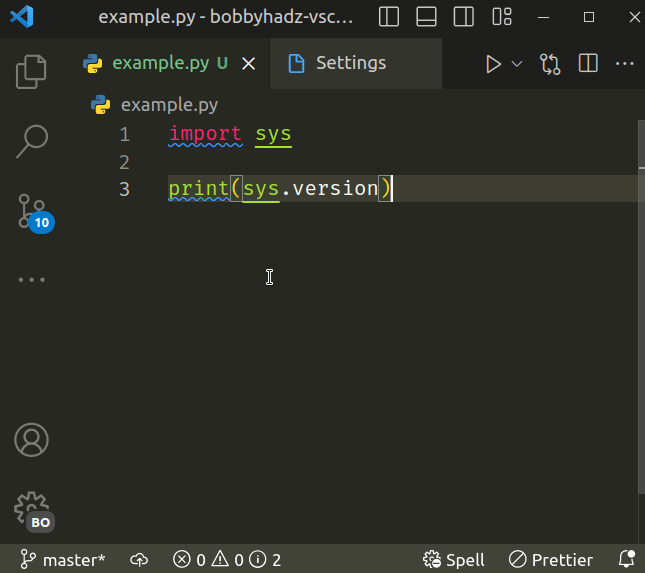Toggle the bottom panel layout icon
The image size is (645, 573).
pos(426,17)
